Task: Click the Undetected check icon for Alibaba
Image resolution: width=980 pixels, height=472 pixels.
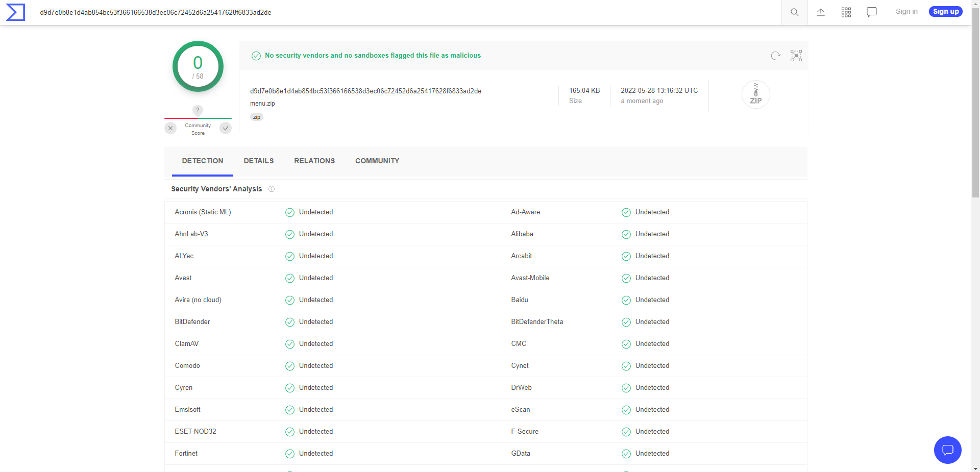Action: click(626, 235)
